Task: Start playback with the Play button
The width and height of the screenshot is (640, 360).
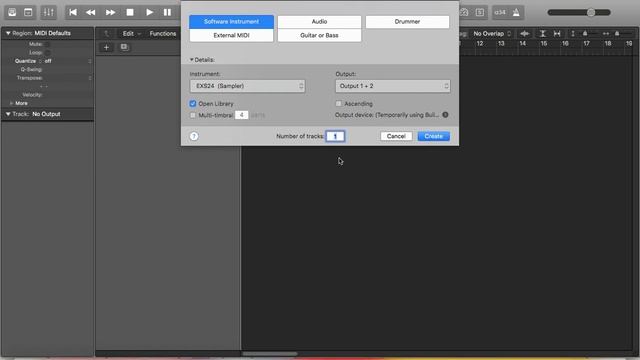Action: (149, 12)
